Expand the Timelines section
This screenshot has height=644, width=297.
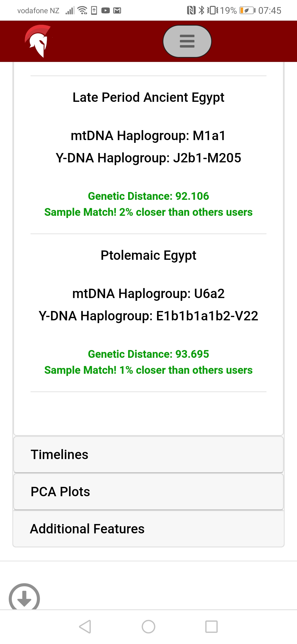point(148,454)
